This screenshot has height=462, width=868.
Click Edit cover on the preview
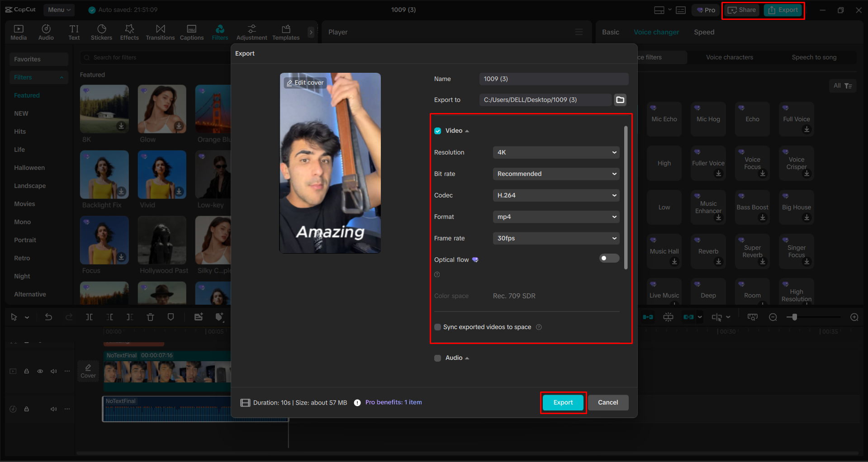[305, 82]
